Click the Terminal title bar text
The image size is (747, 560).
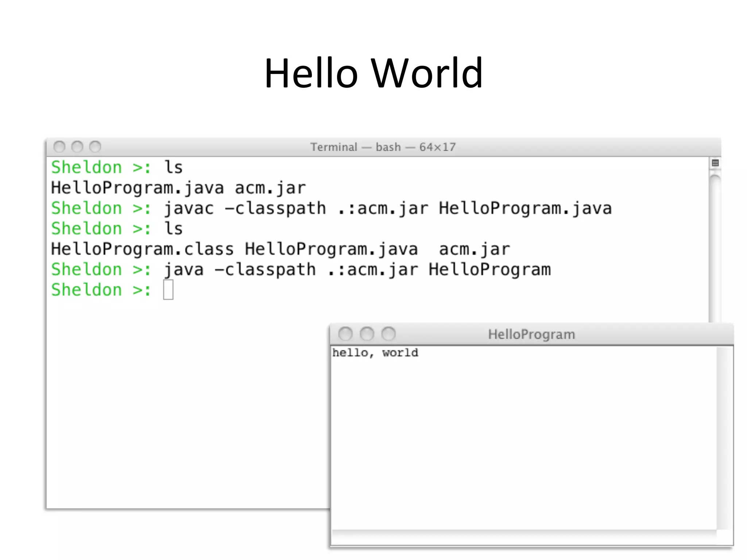383,147
